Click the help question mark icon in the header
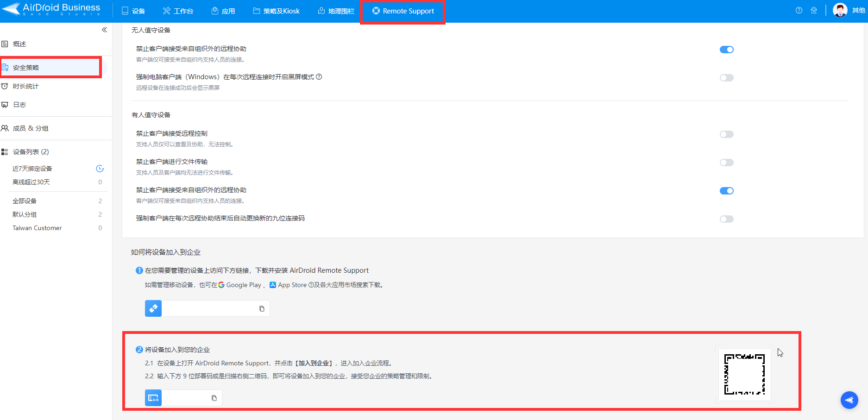Image resolution: width=868 pixels, height=420 pixels. pyautogui.click(x=799, y=10)
